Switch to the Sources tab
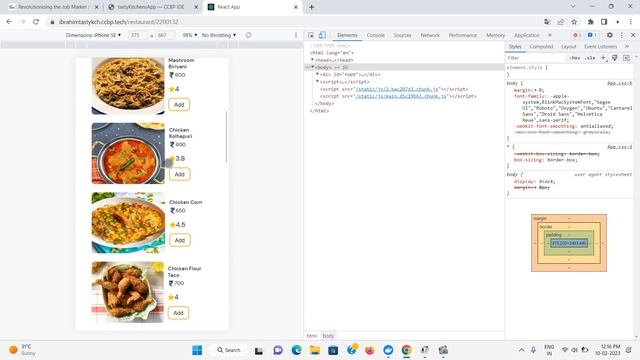Image resolution: width=640 pixels, height=360 pixels. [402, 35]
